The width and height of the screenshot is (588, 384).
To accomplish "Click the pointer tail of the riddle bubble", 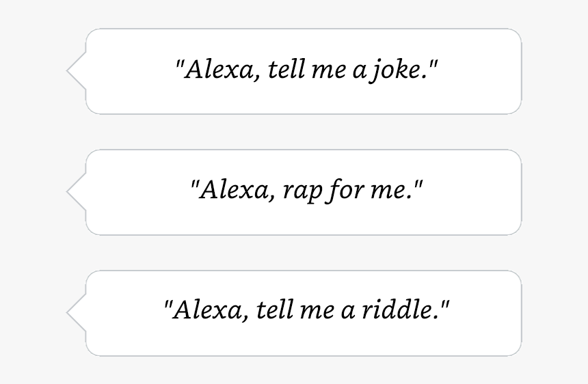I will (76, 313).
